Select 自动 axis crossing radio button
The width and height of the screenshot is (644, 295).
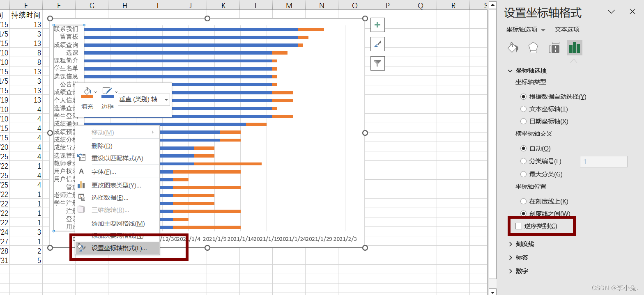(523, 148)
